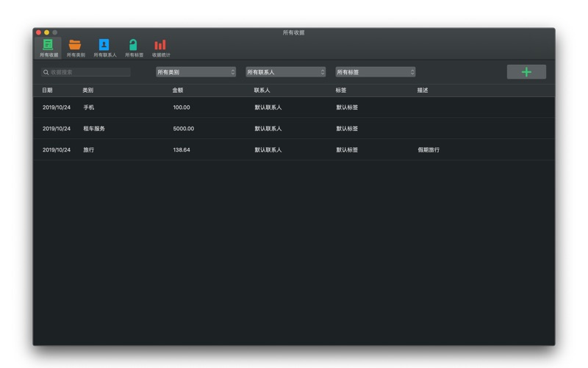Screen dimensions: 588x368
Task: Sort by the 日期 column header
Action: coord(47,91)
